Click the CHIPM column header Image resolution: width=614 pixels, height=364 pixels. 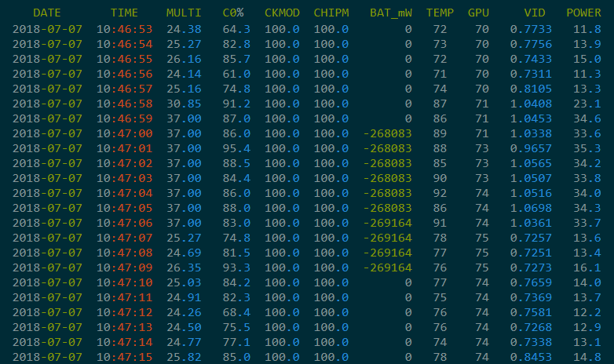pyautogui.click(x=331, y=13)
